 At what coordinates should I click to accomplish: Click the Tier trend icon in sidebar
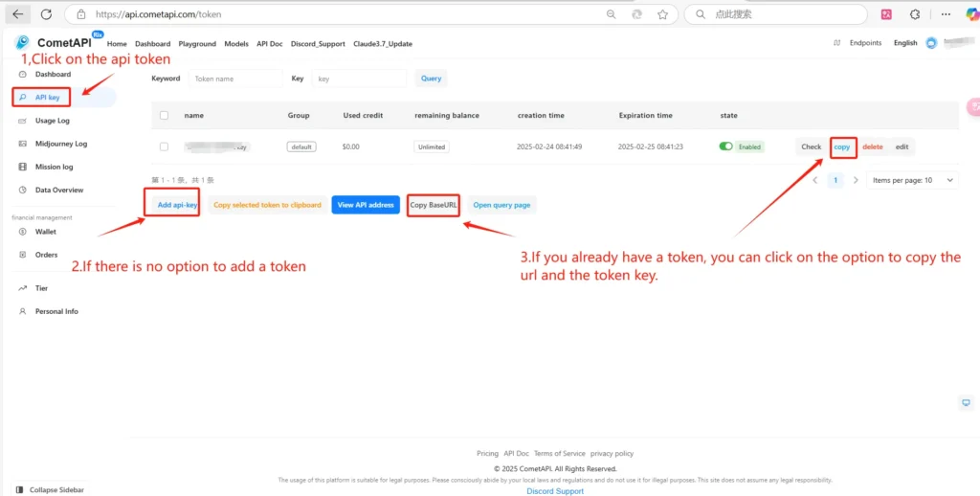[23, 288]
